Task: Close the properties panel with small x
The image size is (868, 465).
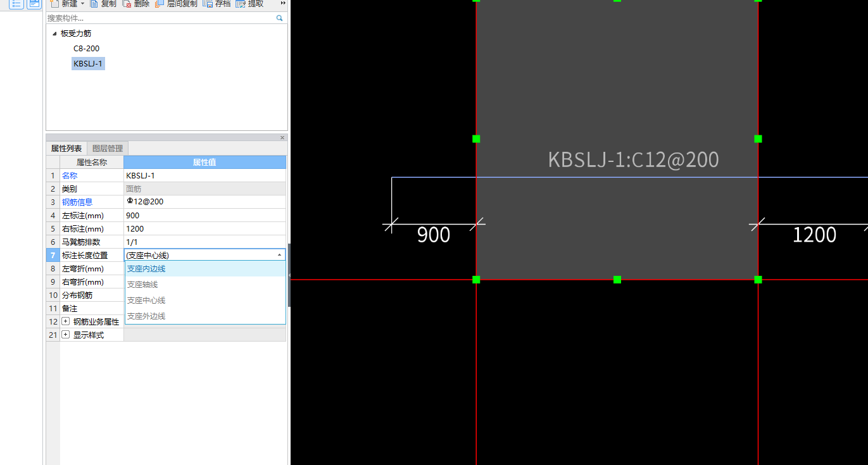Action: [282, 137]
